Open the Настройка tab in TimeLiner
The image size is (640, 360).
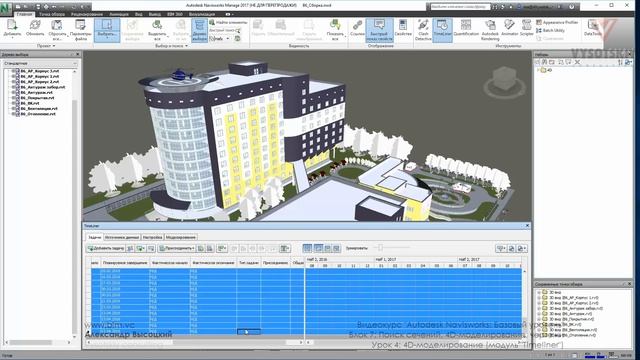tap(152, 237)
